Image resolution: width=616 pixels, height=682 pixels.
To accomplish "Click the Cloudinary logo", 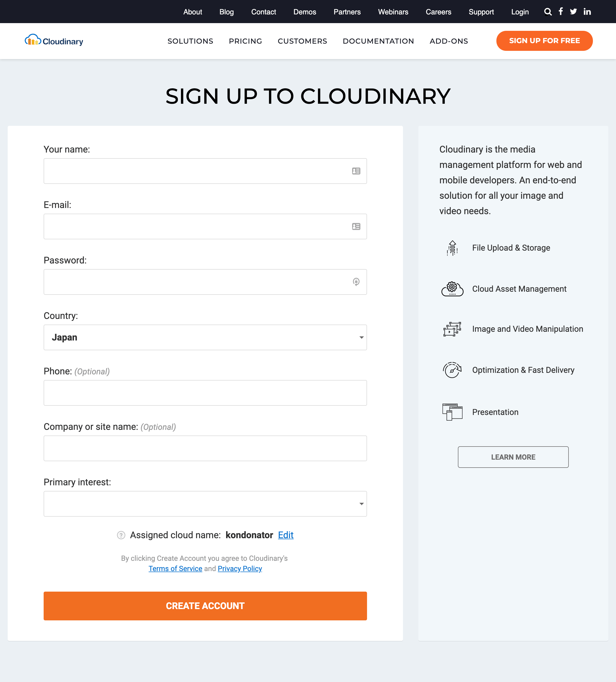I will tap(53, 40).
